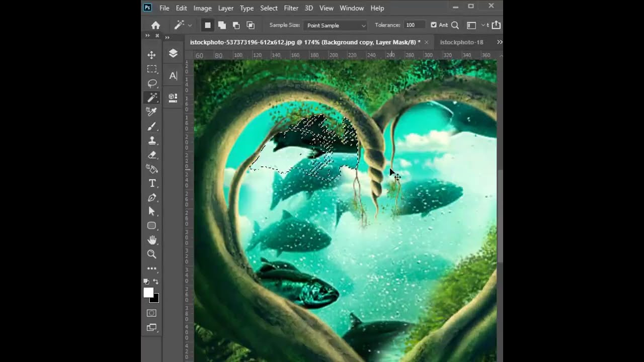Select the Clone Stamp tool
644x362 pixels.
click(151, 140)
